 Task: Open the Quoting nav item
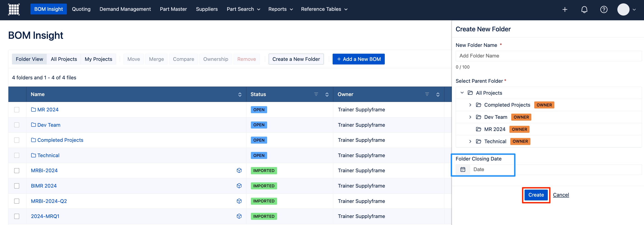click(81, 9)
